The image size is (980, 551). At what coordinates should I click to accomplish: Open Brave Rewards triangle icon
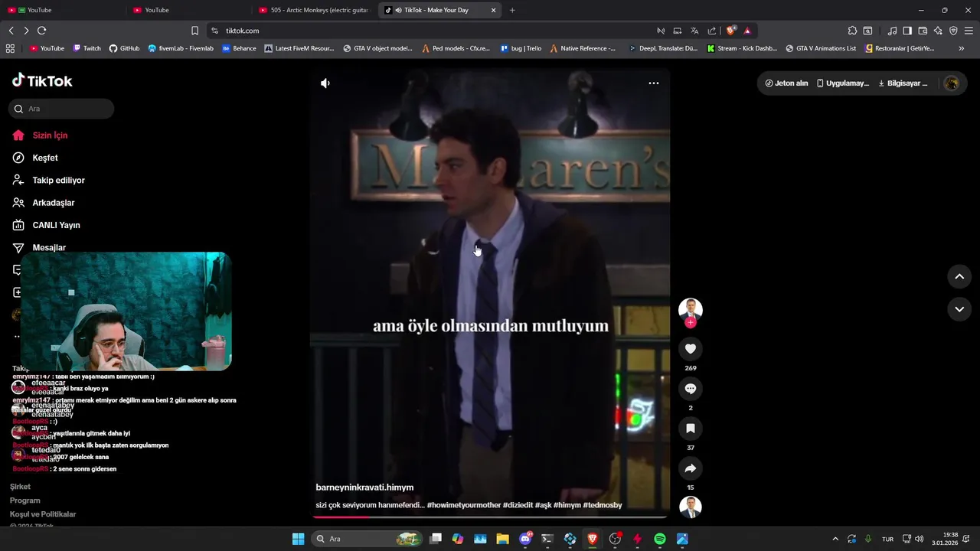[747, 31]
